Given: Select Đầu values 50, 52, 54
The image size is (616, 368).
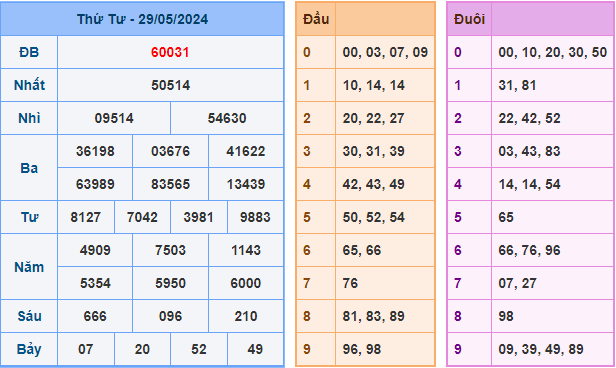Looking at the screenshot, I should coord(373,217).
